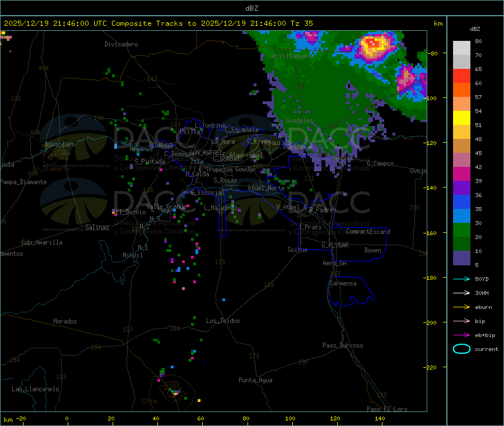Click the 'SAN_RAFAEL' map label
This screenshot has width=504, height=426.
[x=206, y=152]
